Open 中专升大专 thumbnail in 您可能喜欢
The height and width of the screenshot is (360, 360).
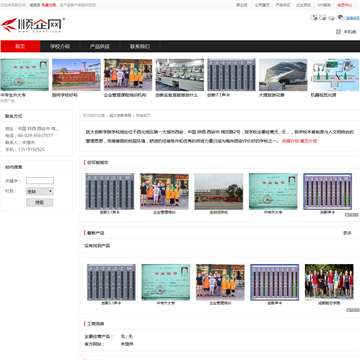coord(273,191)
